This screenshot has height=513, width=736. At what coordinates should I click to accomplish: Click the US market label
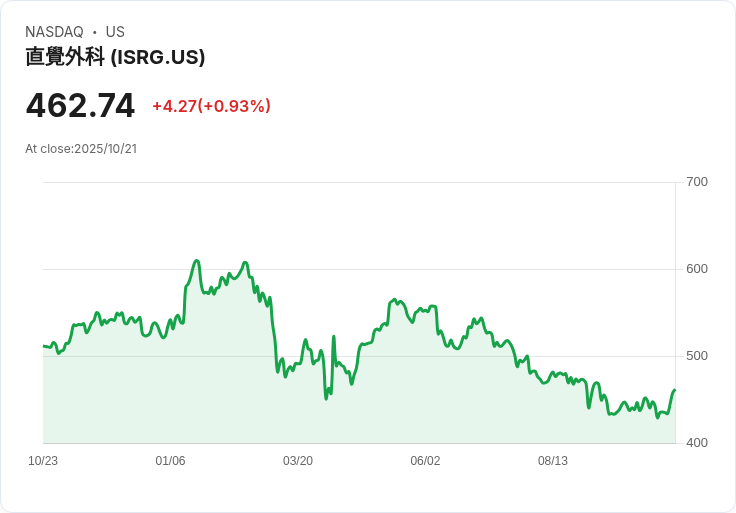115,32
